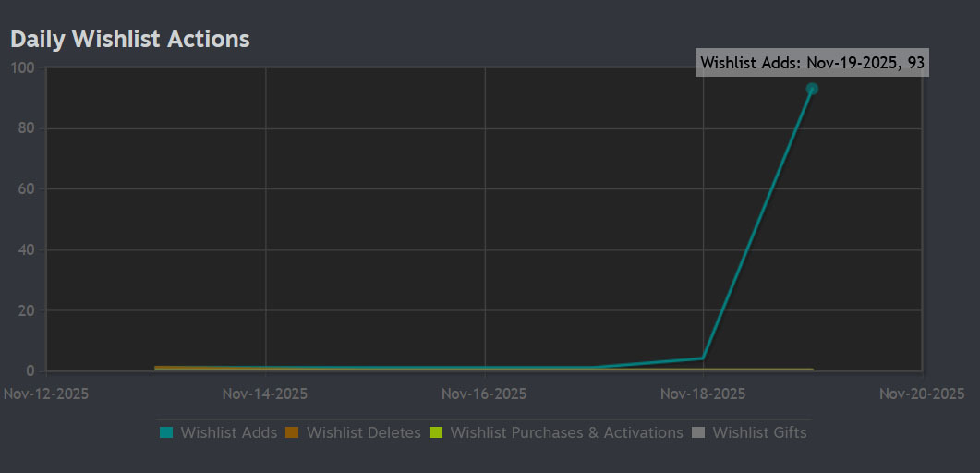Click the green Purchases & Activations legend swatch
The width and height of the screenshot is (980, 473).
pos(436,432)
